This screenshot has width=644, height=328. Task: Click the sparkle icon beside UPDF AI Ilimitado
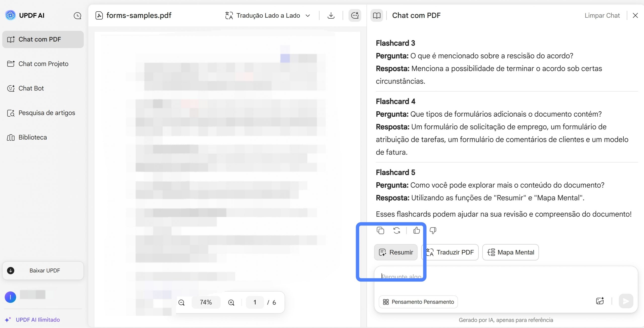click(x=8, y=320)
